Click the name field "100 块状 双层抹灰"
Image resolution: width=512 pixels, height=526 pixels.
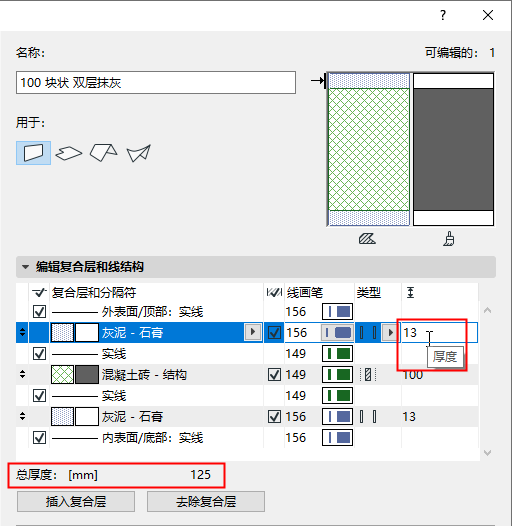pyautogui.click(x=156, y=83)
